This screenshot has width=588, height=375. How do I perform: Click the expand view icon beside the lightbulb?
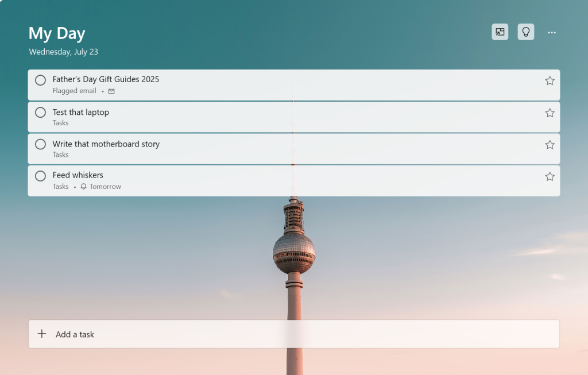click(x=500, y=32)
